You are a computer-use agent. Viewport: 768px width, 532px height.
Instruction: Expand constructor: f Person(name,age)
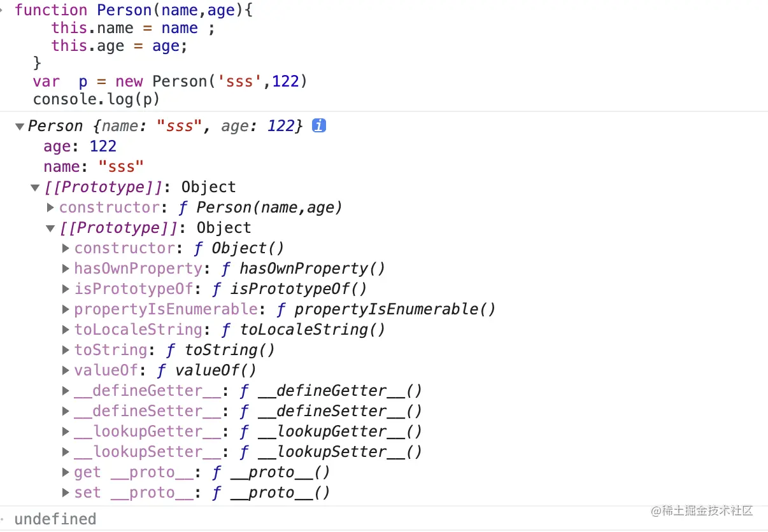tap(51, 207)
